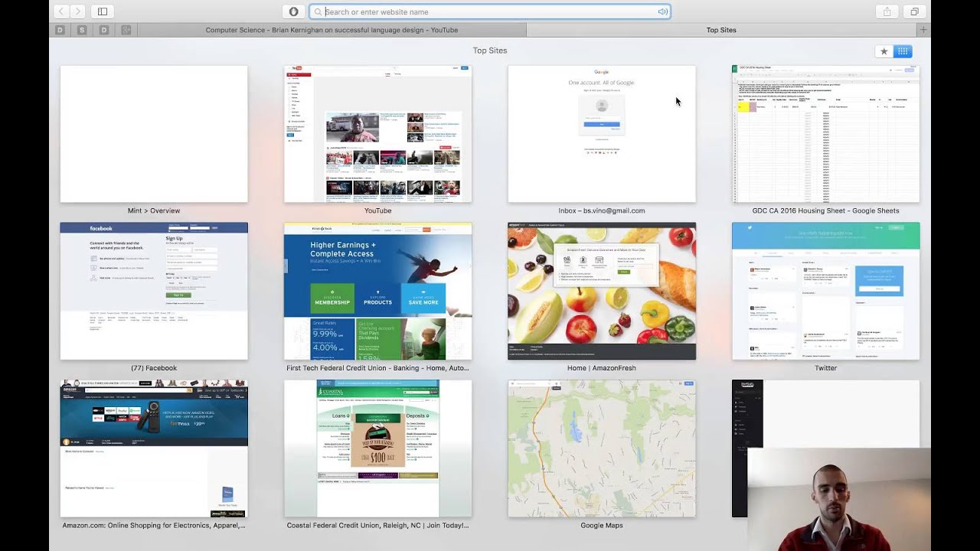The image size is (980, 551).
Task: Click the Safari back arrow
Action: [61, 11]
